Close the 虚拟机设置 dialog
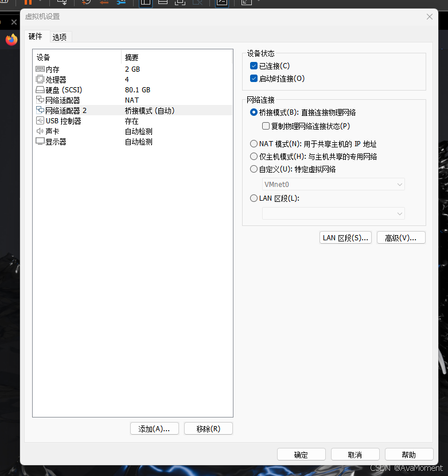The image size is (448, 476). tap(430, 17)
